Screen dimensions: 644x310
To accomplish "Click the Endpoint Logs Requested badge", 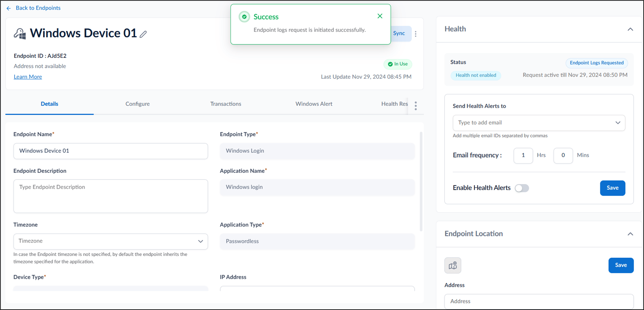I will [x=597, y=63].
